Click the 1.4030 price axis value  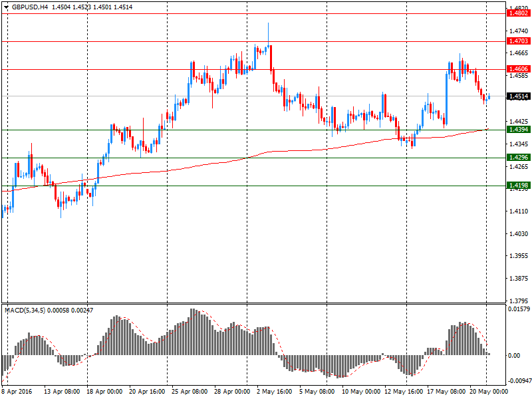point(519,233)
